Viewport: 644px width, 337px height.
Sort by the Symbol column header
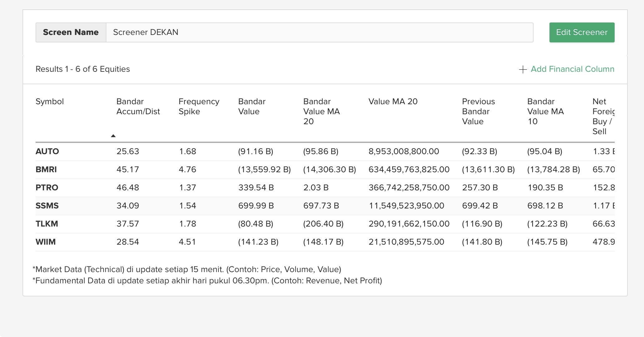click(x=50, y=101)
